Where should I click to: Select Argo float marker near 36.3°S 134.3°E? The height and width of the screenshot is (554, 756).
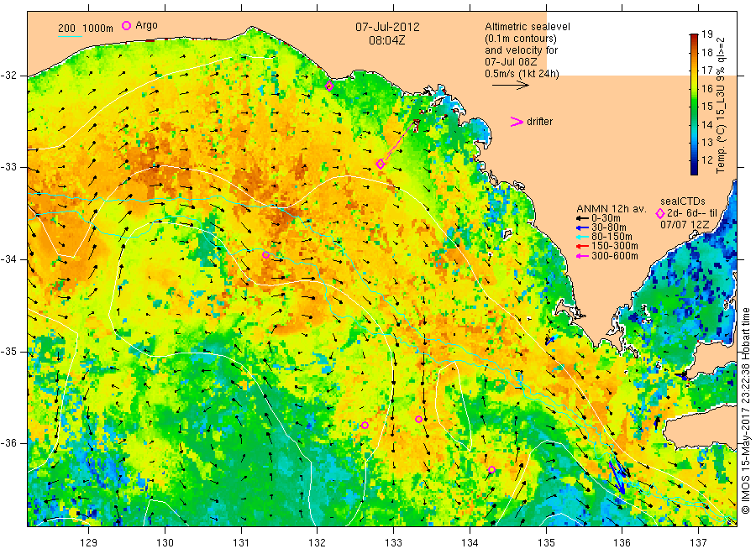click(491, 470)
